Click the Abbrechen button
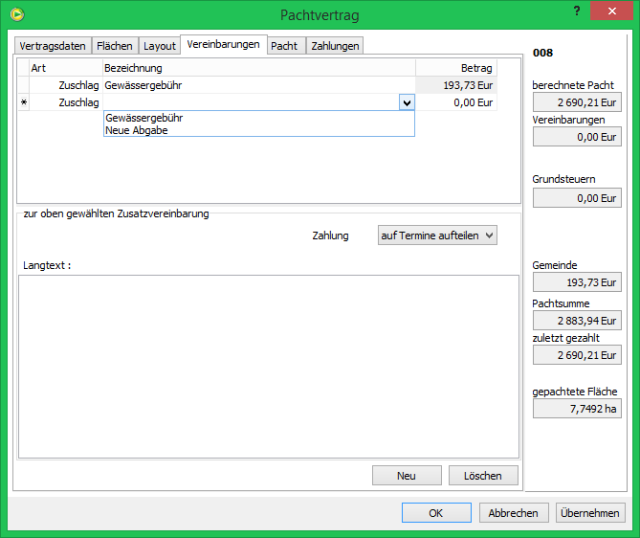This screenshot has height=538, width=640. point(513,513)
